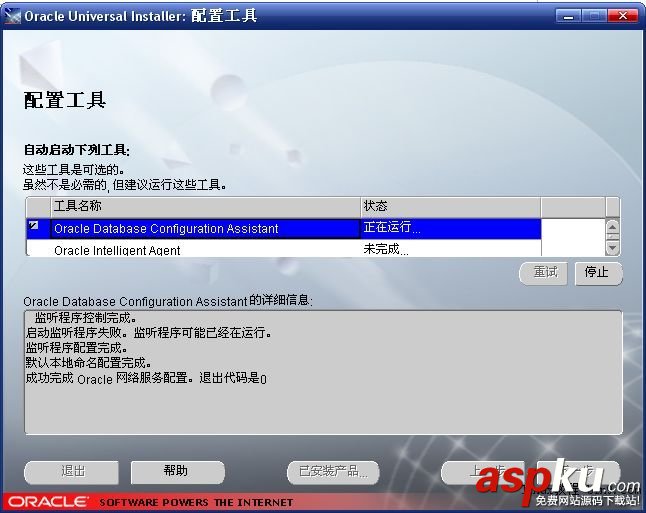Viewport: 646px width, 513px height.
Task: Click the 未完成 status cell
Action: click(451, 249)
